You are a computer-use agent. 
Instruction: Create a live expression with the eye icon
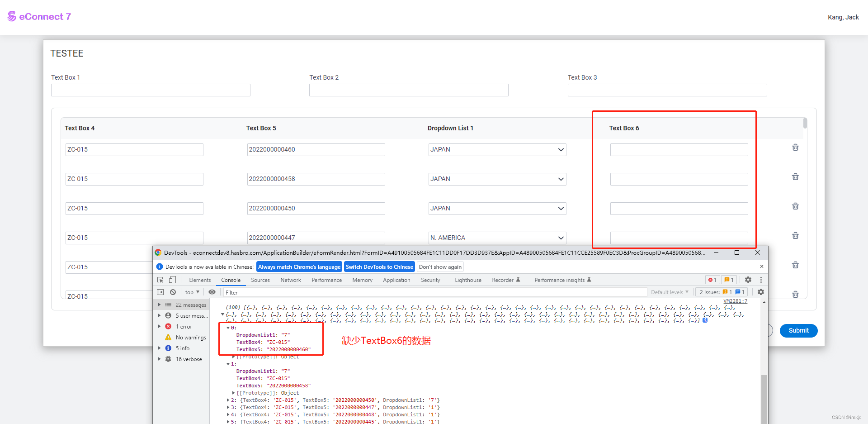212,292
